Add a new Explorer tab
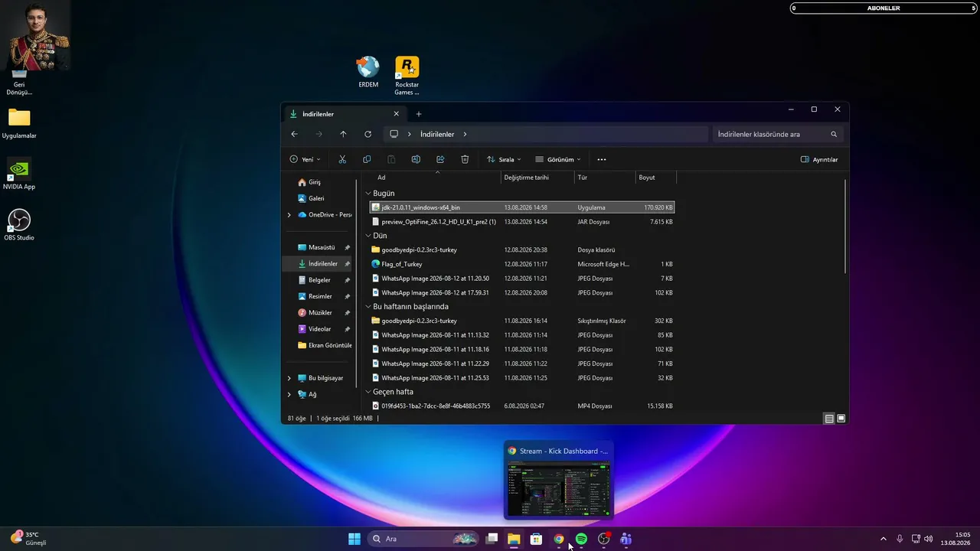 (x=419, y=114)
